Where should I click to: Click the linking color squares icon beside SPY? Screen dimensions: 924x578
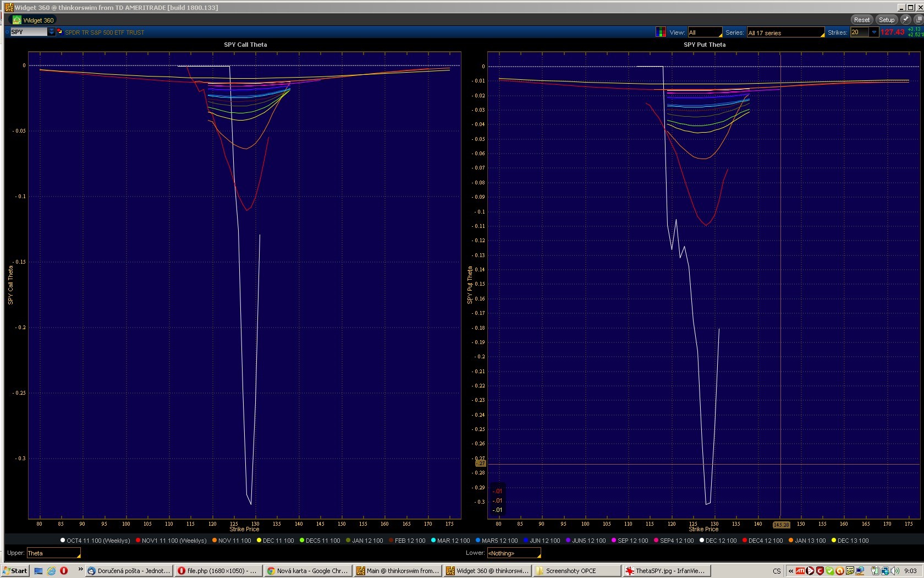coord(60,32)
